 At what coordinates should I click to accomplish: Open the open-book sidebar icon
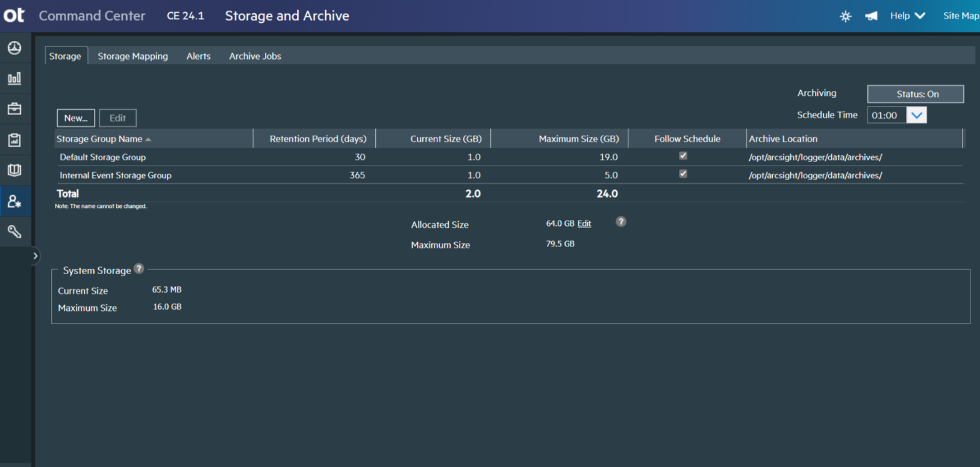coord(14,170)
